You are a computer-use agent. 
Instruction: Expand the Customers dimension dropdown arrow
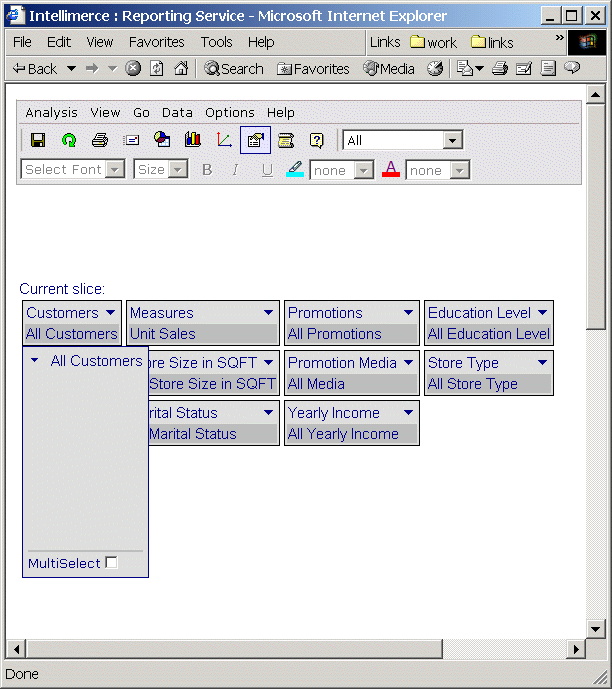point(110,312)
